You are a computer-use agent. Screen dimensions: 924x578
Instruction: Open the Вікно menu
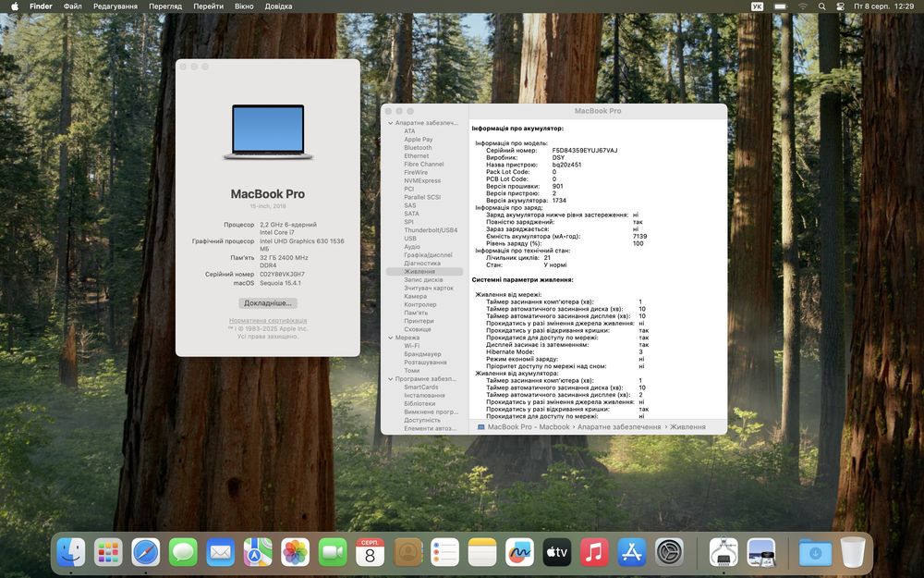[x=244, y=6]
